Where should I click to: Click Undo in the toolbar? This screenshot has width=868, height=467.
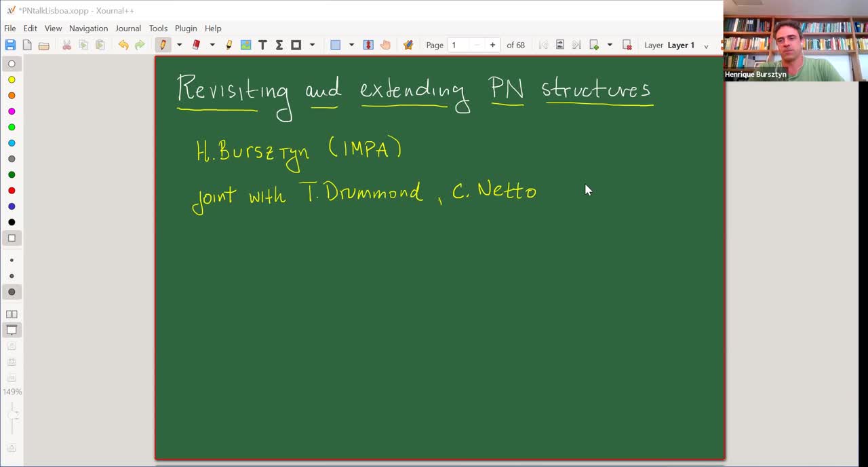[x=123, y=44]
